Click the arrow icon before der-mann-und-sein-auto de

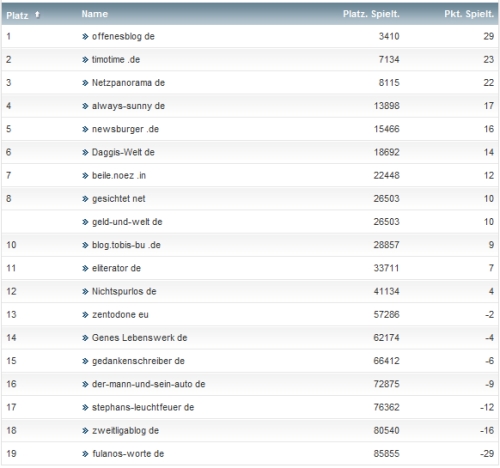pos(85,384)
